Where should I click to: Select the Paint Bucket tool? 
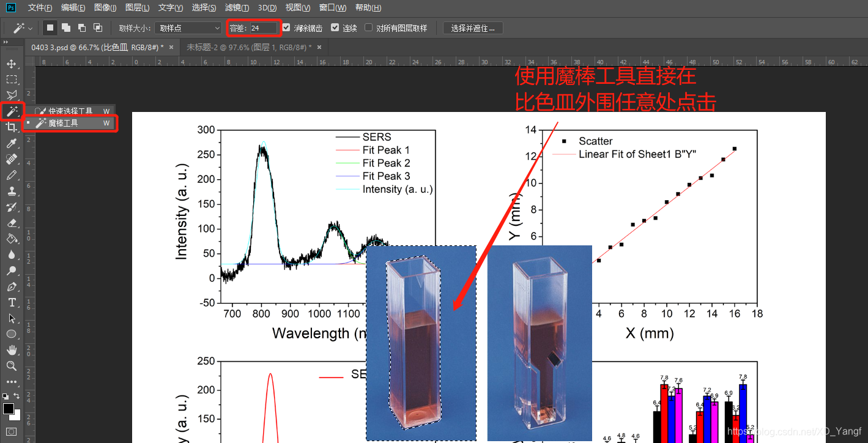11,239
